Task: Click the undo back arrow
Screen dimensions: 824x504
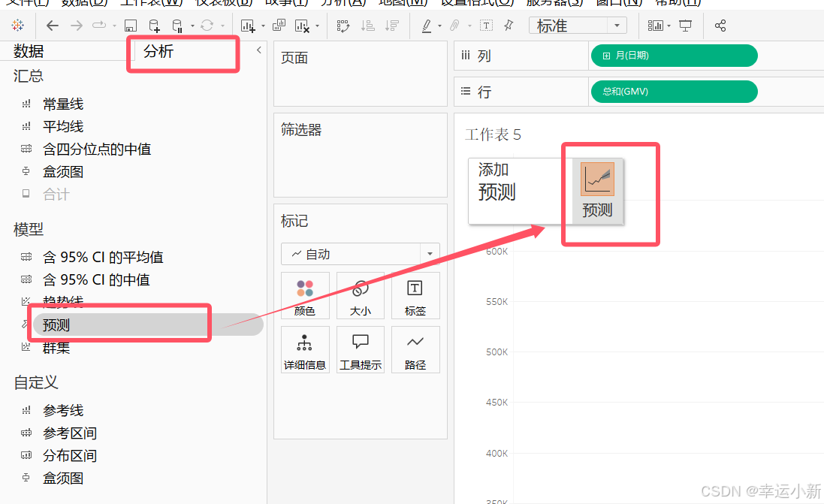Action: (52, 26)
